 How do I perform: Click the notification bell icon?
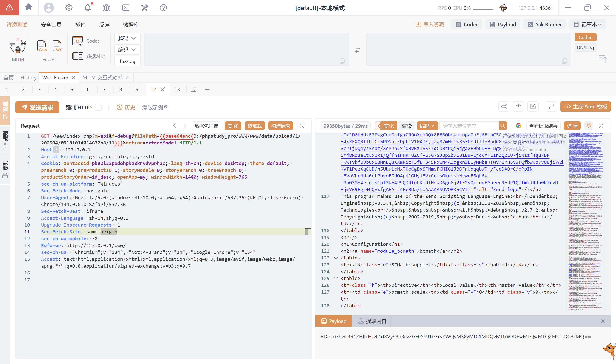tap(88, 8)
